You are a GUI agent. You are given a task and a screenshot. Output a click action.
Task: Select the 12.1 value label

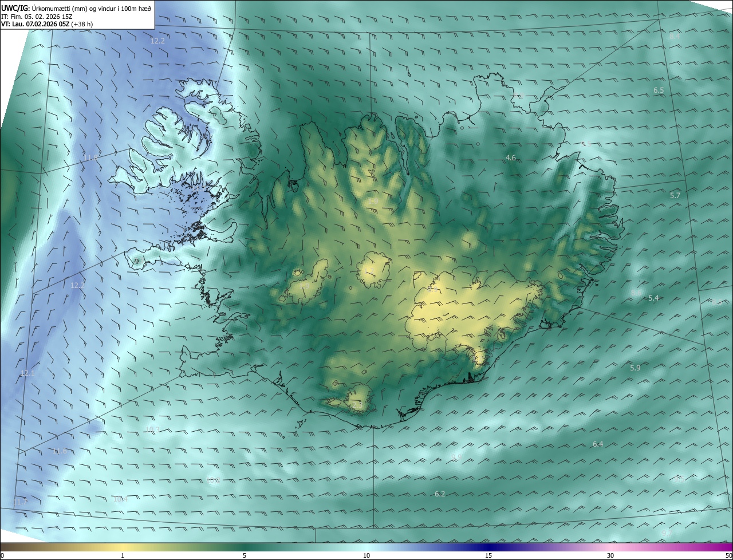point(27,373)
